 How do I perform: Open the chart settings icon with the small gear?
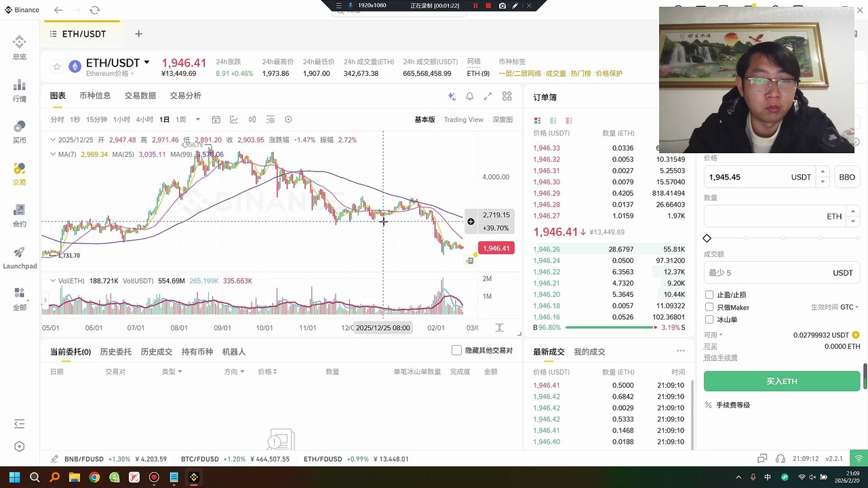tap(270, 119)
